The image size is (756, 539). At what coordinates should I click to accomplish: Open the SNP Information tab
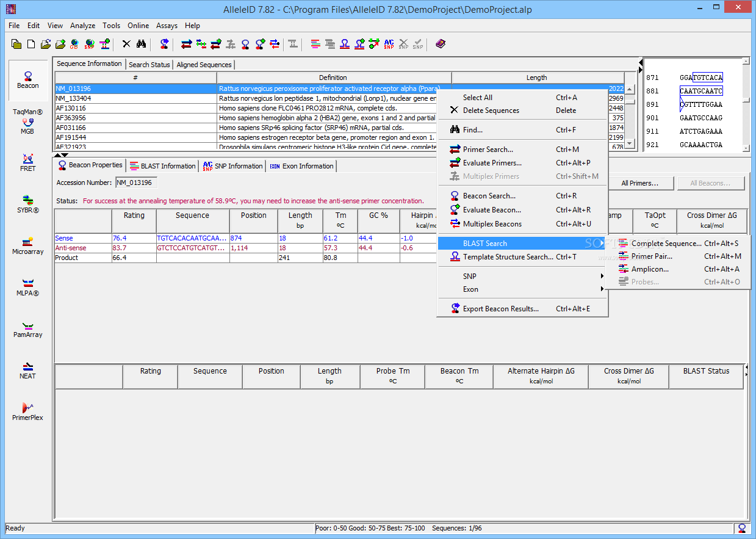(232, 166)
